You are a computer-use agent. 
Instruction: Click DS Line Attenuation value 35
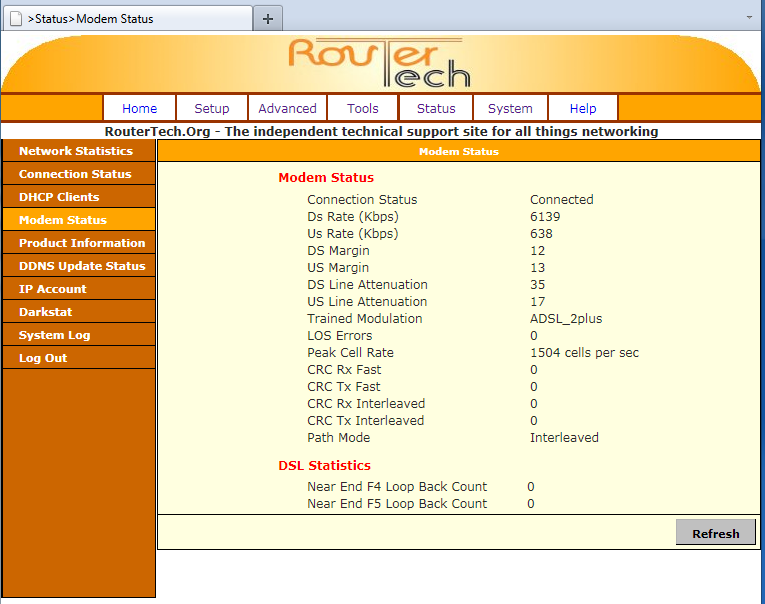pos(537,284)
